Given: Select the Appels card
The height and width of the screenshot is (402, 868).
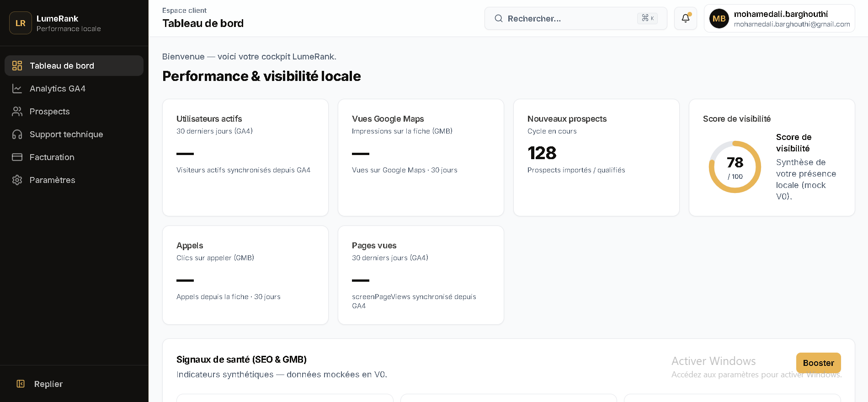Looking at the screenshot, I should (x=245, y=275).
